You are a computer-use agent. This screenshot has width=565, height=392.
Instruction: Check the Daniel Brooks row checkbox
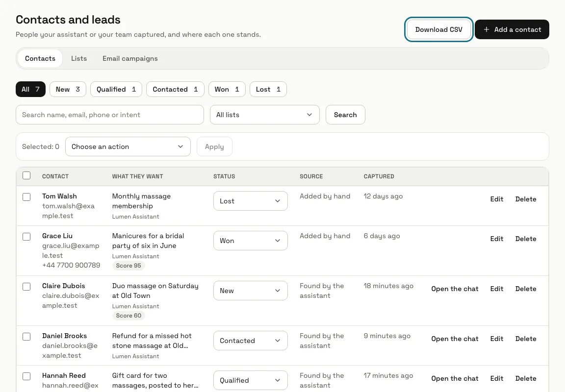26,337
